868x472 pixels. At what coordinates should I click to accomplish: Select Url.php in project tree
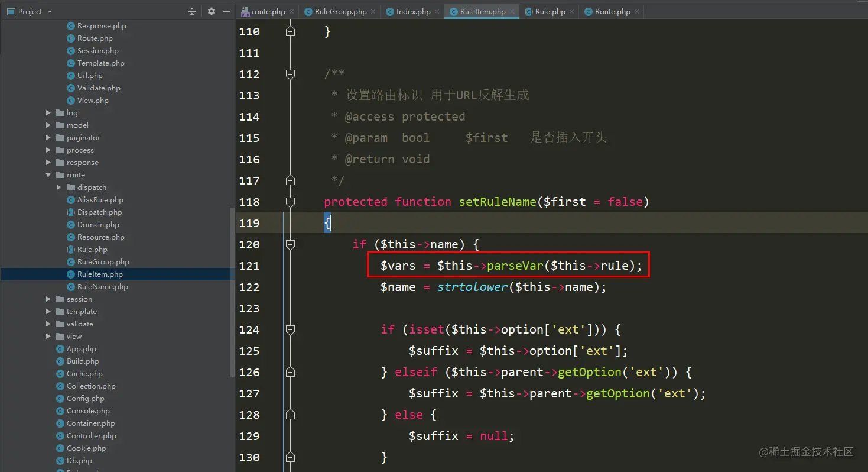[90, 75]
